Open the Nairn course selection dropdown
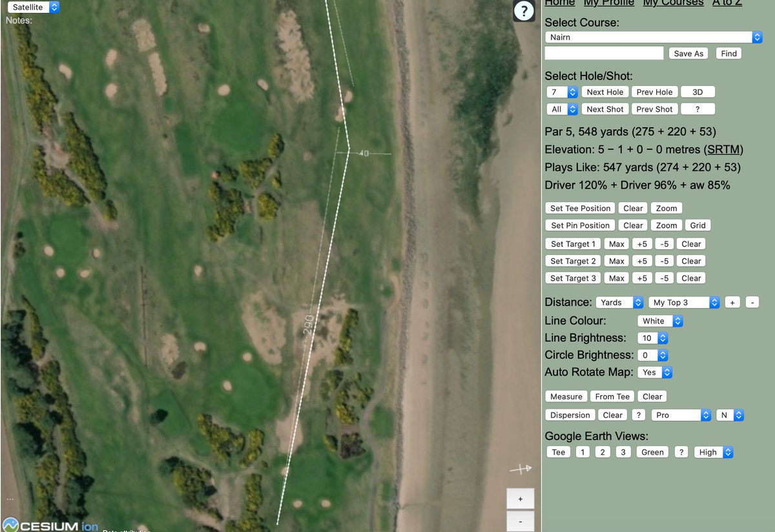This screenshot has height=532, width=775. [654, 37]
